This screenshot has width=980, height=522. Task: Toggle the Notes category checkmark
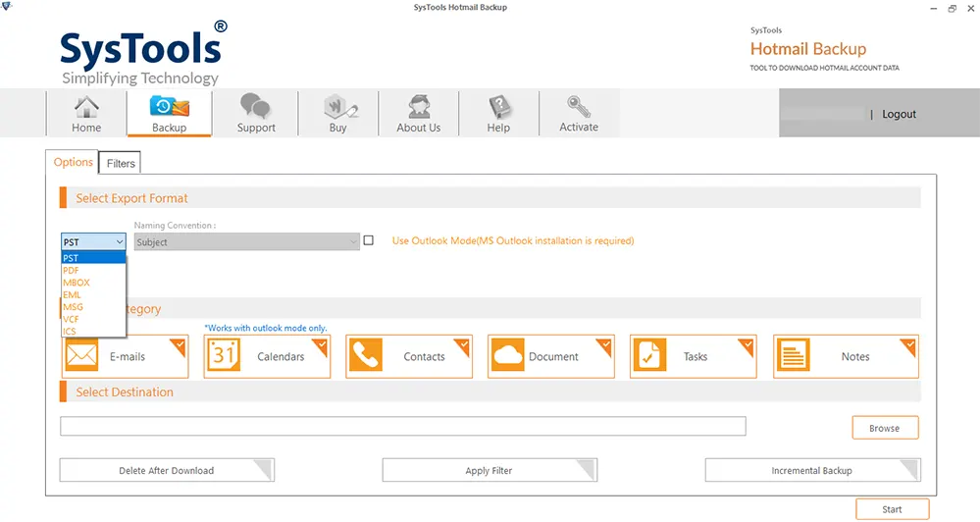(909, 345)
